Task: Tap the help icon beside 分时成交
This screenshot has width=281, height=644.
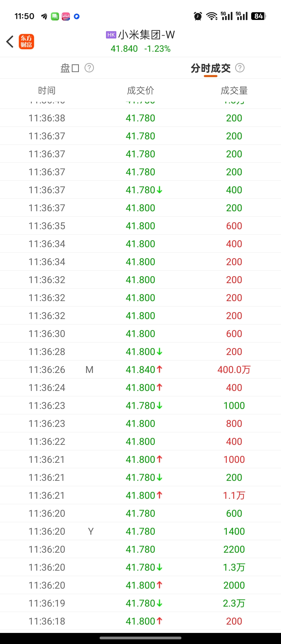Action: pos(240,68)
